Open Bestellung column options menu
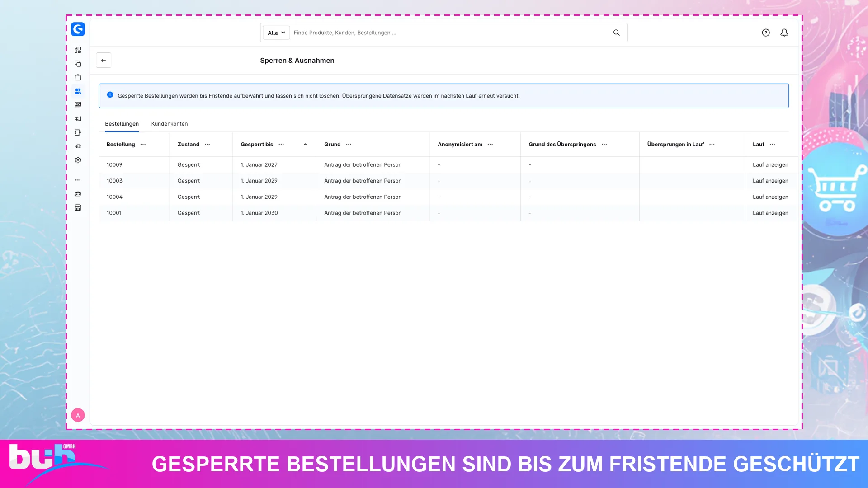The width and height of the screenshot is (868, 488). click(x=143, y=145)
